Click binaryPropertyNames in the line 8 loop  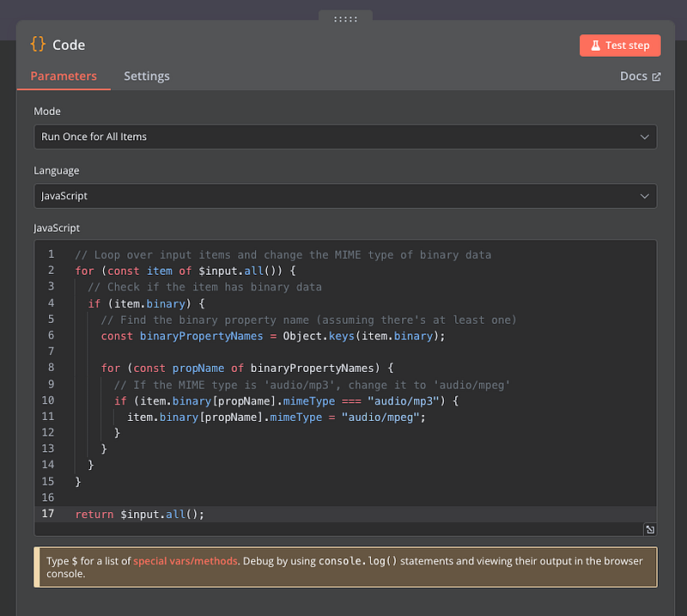[x=313, y=368]
